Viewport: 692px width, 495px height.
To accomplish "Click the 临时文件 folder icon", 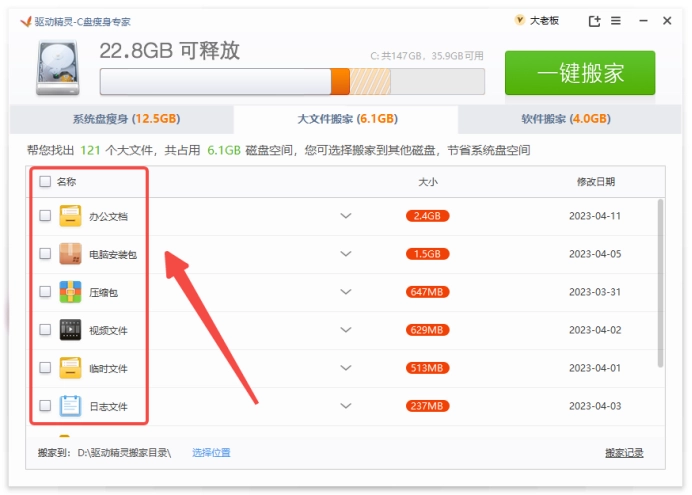I will (x=70, y=368).
